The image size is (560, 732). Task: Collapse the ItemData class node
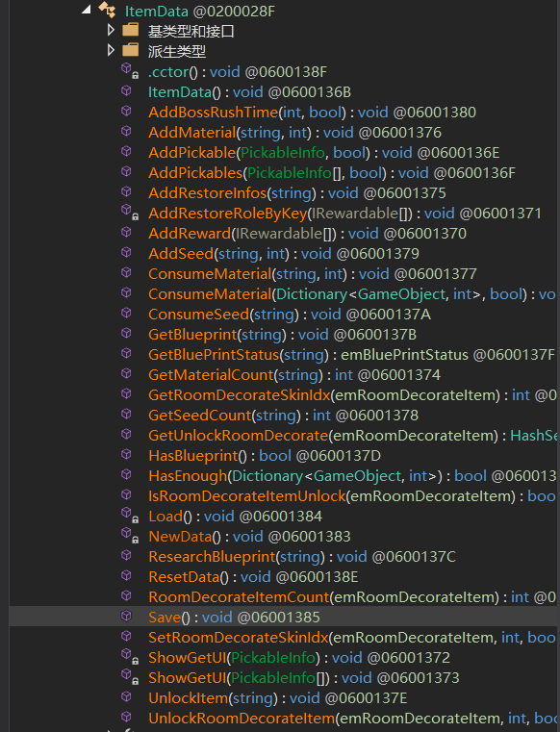(x=87, y=10)
